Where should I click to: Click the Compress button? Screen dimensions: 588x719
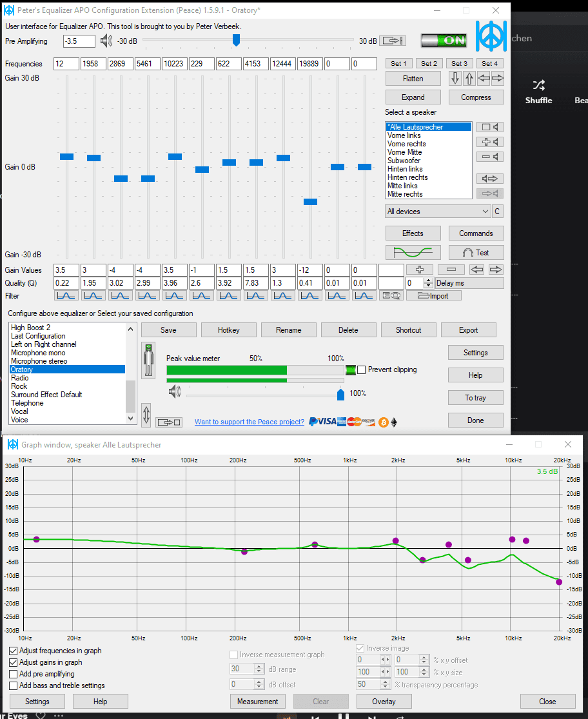point(476,97)
